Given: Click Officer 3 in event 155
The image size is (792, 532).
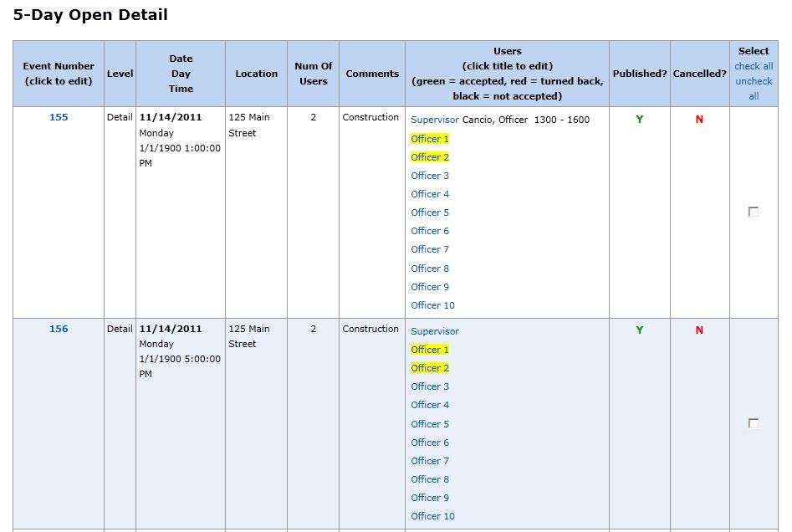Looking at the screenshot, I should (x=430, y=176).
